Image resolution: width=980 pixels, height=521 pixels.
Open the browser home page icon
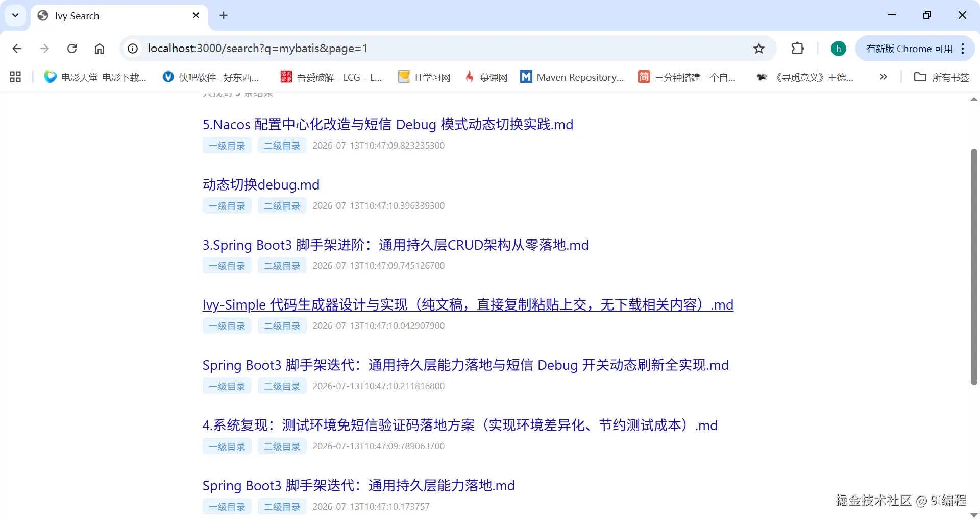point(100,49)
